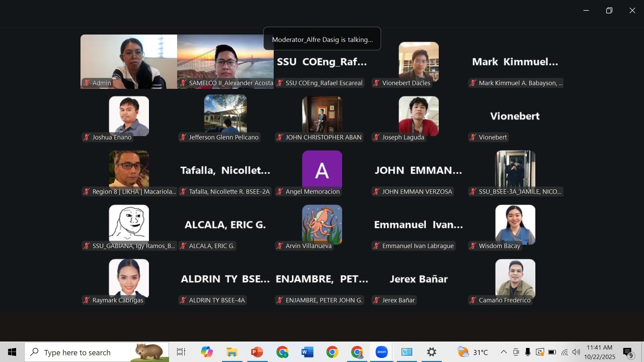This screenshot has height=362, width=644.
Task: Select Wisdom Bacay's profile picture tile
Action: click(x=515, y=224)
